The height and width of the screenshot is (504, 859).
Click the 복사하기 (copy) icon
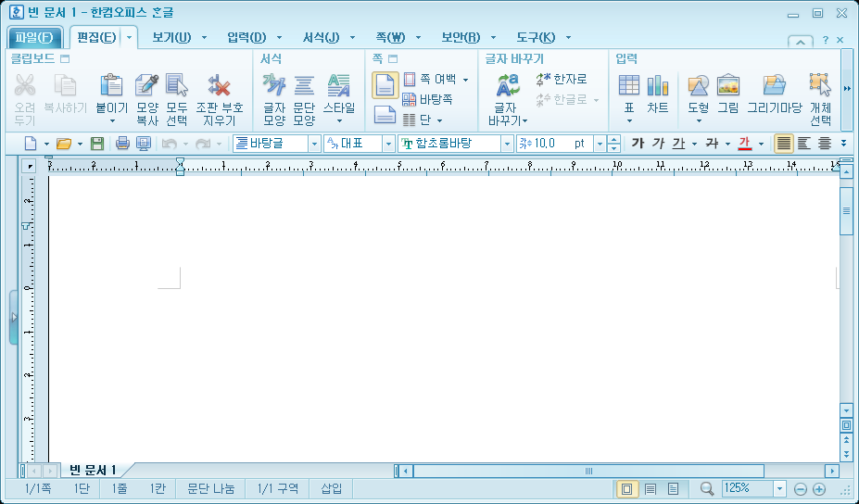click(x=65, y=85)
